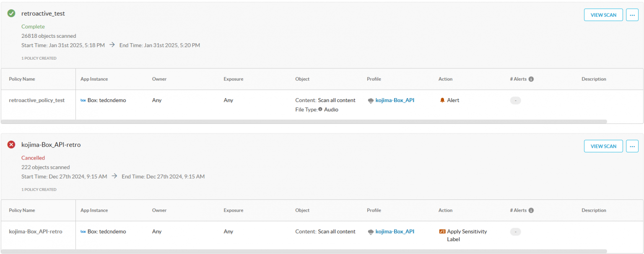This screenshot has height=254, width=644.
Task: Click green complete status icon for retroactive_test
Action: [x=11, y=13]
